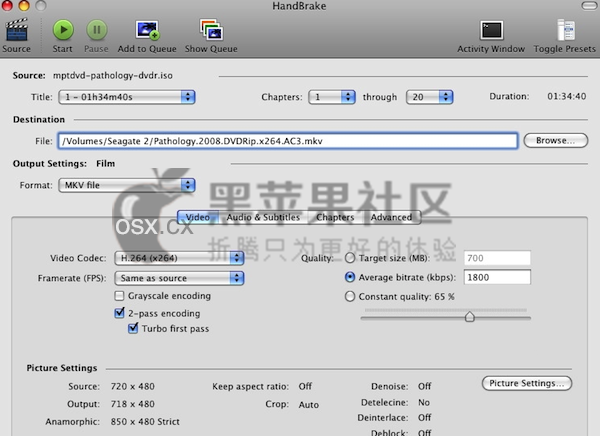This screenshot has height=436, width=600.
Task: Click the red close window button
Action: point(7,5)
